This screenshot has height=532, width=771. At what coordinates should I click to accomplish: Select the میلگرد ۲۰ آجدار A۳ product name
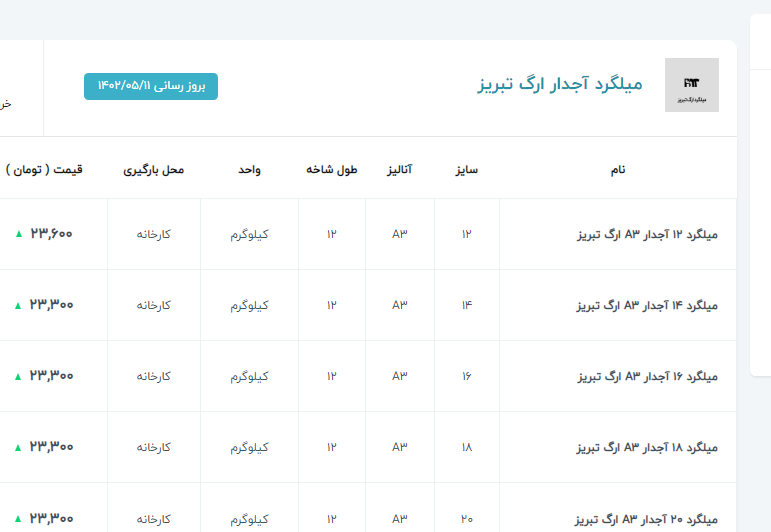[648, 519]
